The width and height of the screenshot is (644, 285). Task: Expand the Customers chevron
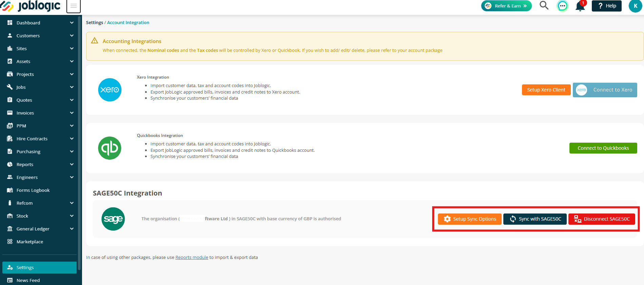coord(72,36)
